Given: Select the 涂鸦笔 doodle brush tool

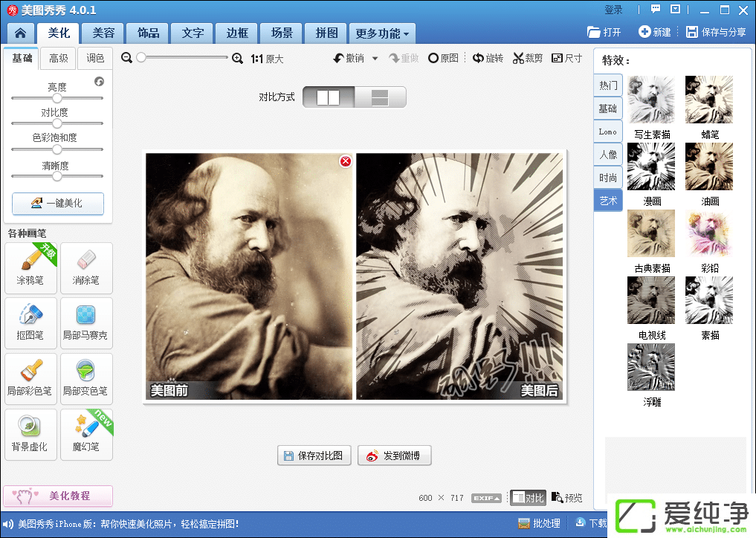Looking at the screenshot, I should pyautogui.click(x=30, y=268).
